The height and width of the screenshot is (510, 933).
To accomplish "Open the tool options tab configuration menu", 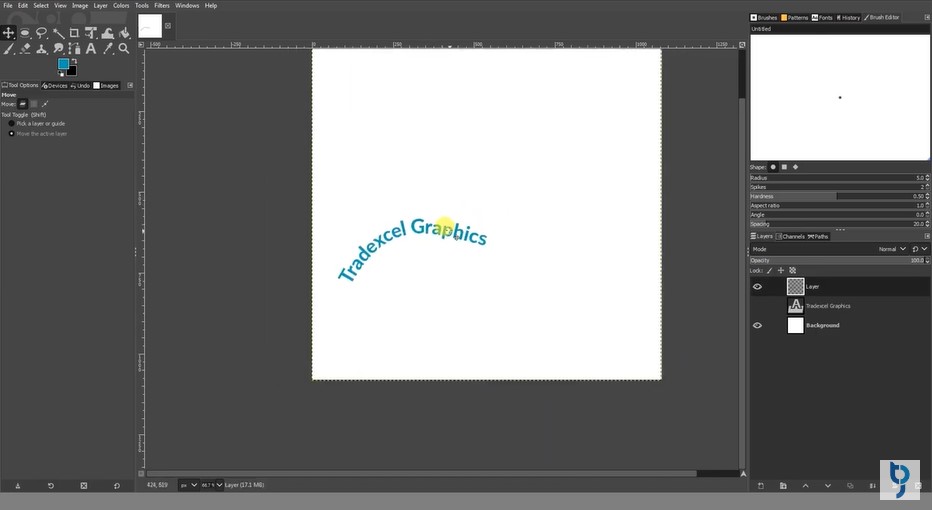I will (x=130, y=85).
